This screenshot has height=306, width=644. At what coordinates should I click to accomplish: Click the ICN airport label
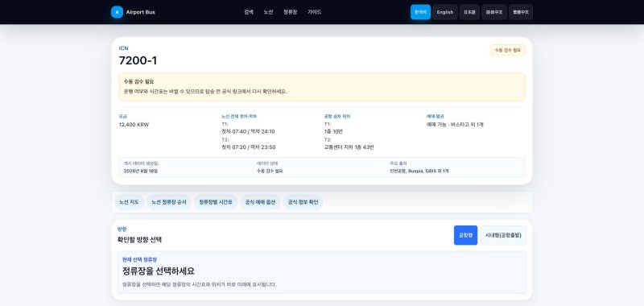point(124,48)
